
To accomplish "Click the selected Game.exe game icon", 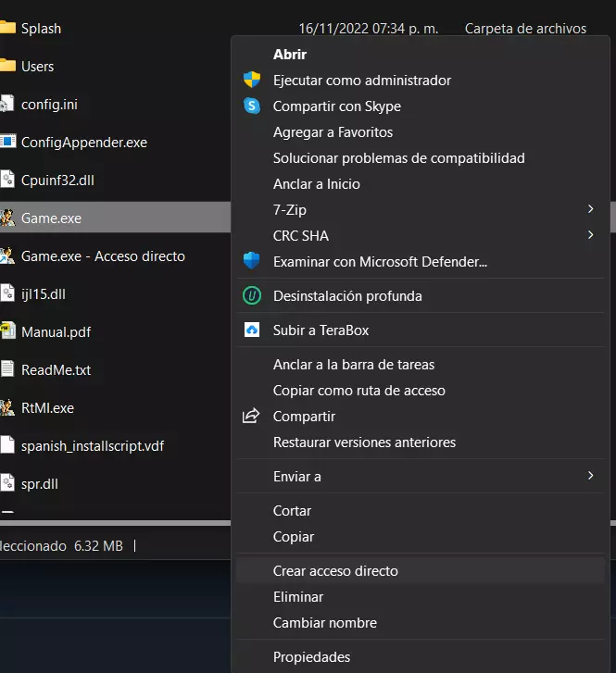I will click(x=7, y=218).
